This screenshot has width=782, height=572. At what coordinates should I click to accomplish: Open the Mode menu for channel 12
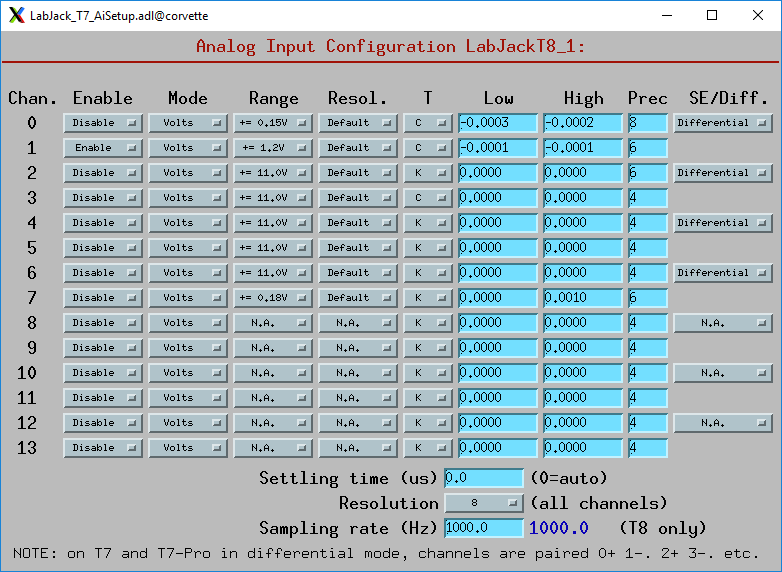pos(188,423)
